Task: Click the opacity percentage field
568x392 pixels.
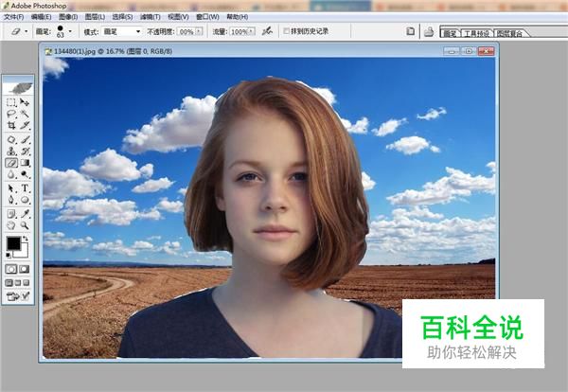Action: coord(186,31)
